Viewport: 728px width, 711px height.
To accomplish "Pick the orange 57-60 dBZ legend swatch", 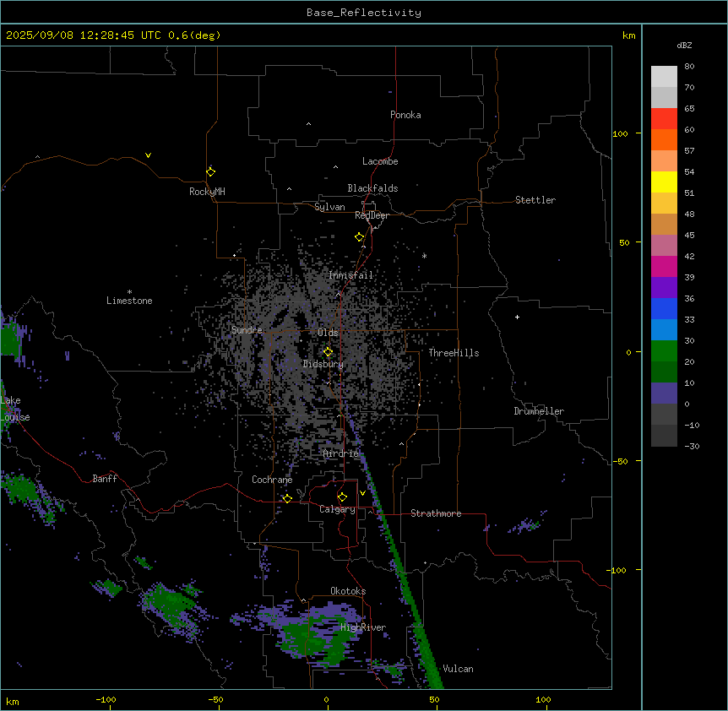I will 664,139.
